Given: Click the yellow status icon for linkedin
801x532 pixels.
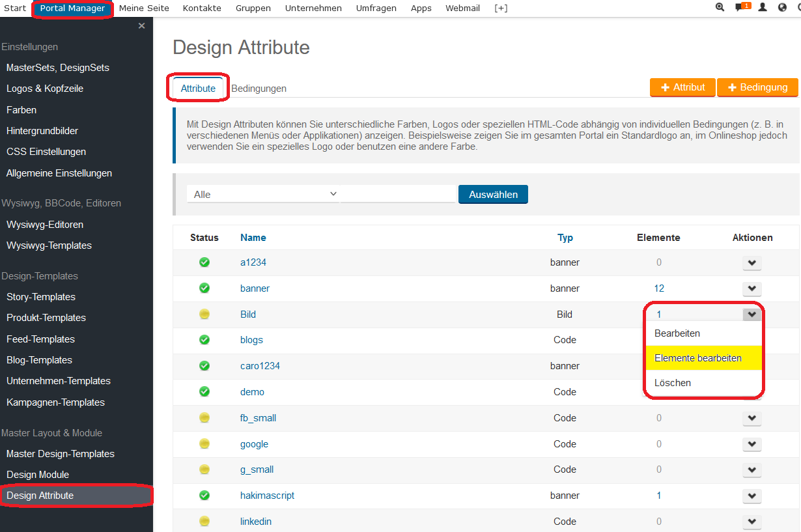Looking at the screenshot, I should click(x=204, y=521).
